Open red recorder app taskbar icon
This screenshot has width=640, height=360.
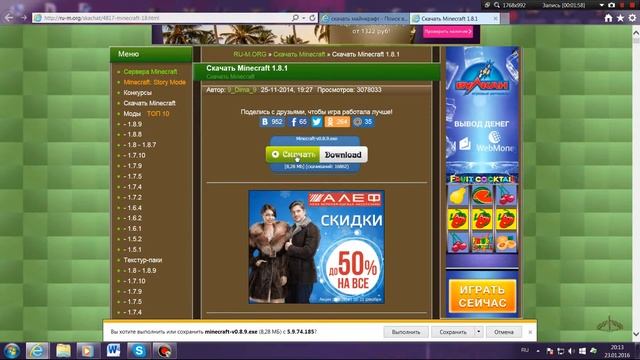[x=164, y=351]
